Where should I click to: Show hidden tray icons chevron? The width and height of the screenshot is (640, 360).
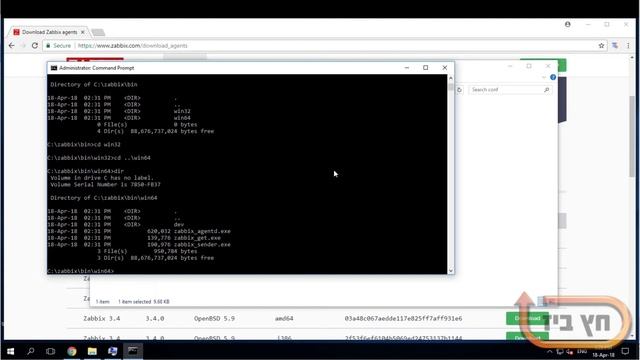point(549,351)
